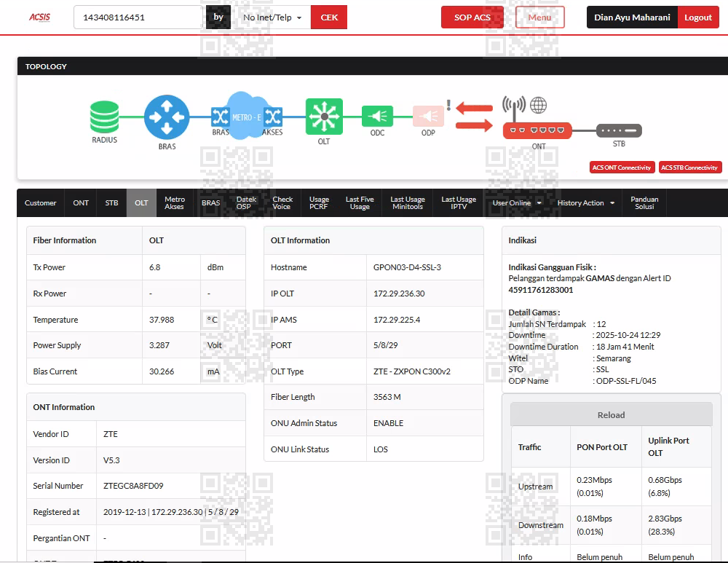The image size is (728, 563).
Task: Click the ACSIS logo
Action: pos(39,17)
